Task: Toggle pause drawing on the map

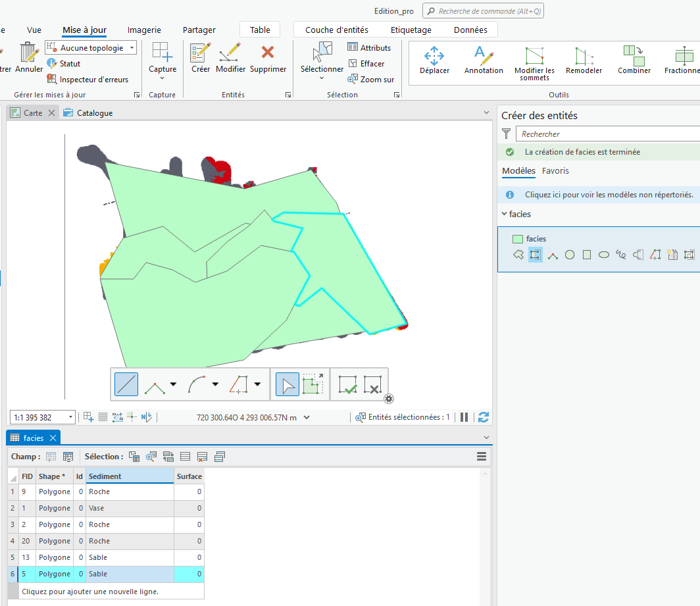Action: 464,417
